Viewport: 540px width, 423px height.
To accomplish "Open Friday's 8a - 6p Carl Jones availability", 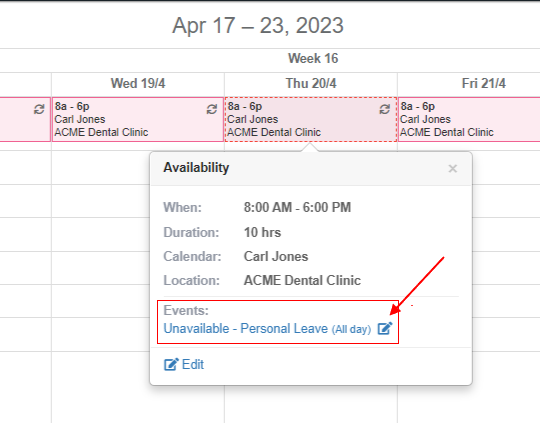I will click(469, 119).
